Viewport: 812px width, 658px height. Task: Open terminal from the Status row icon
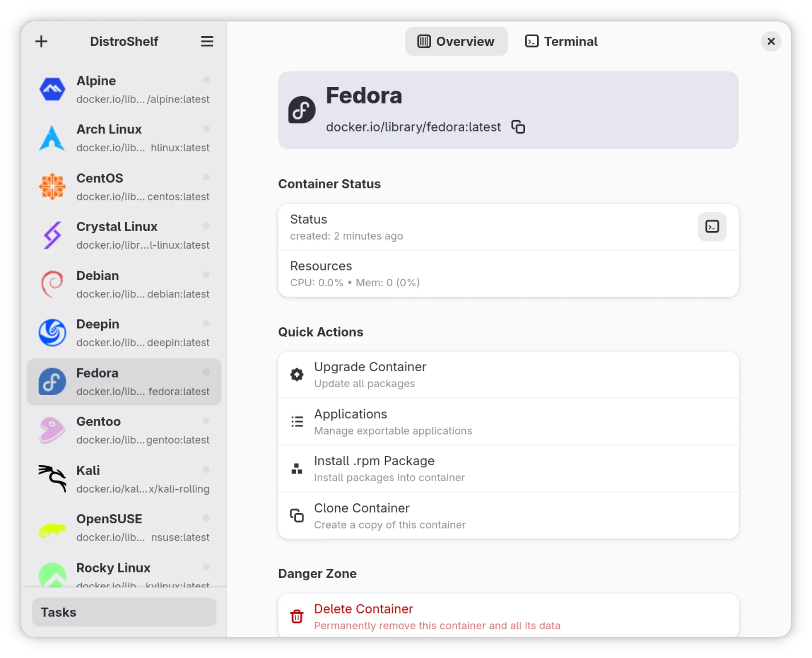click(x=712, y=226)
